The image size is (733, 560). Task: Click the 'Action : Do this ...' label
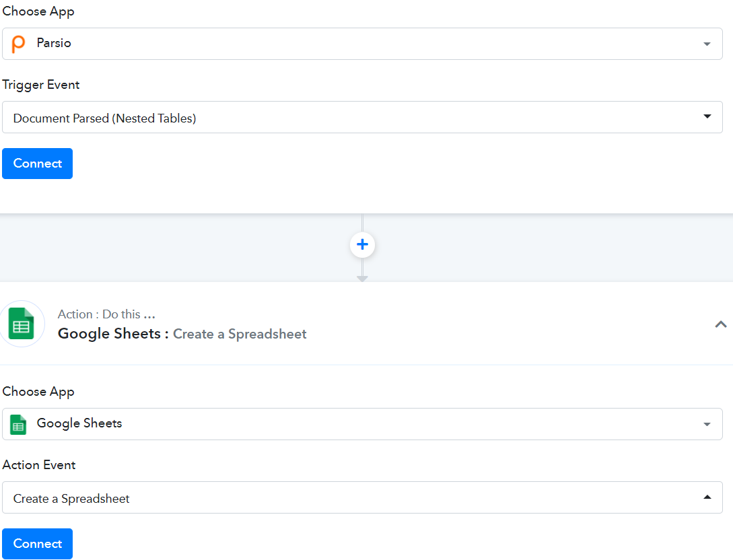[x=106, y=314]
